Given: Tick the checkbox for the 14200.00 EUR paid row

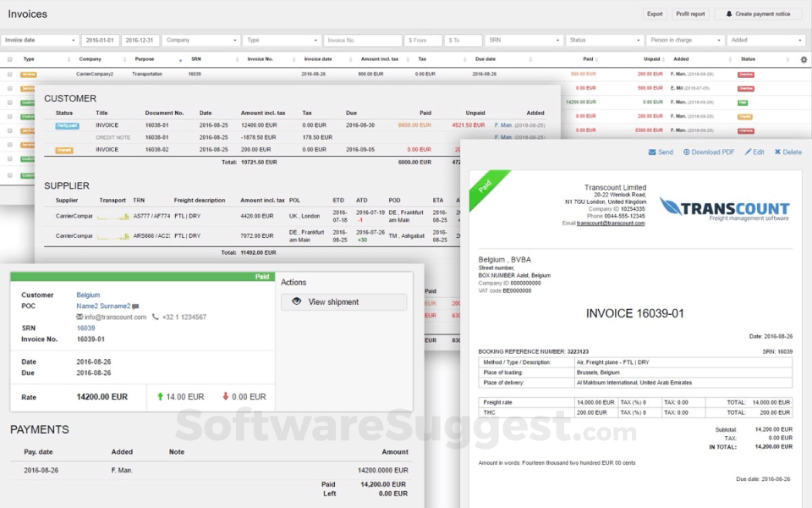Looking at the screenshot, I should (x=10, y=102).
